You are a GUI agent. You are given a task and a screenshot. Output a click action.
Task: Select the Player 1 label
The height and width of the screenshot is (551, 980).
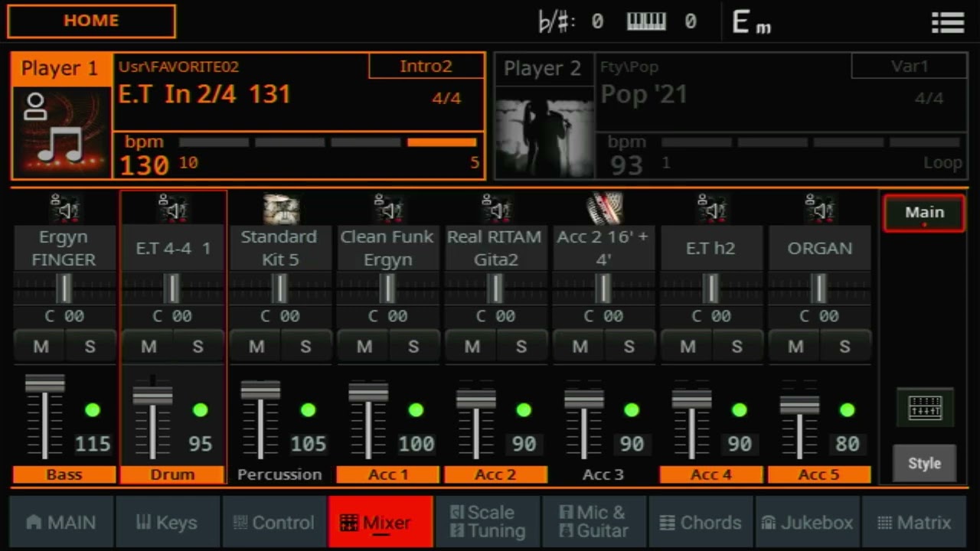60,69
